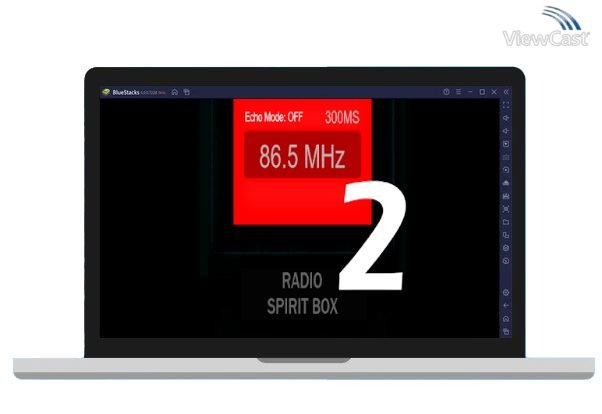
Task: Go to BlueStacks home via title bar icon
Action: (175, 92)
